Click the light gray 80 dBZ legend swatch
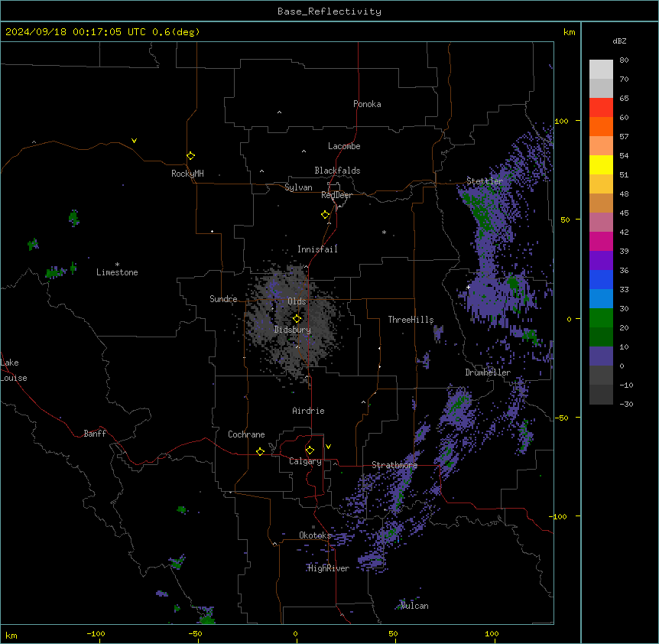Image resolution: width=659 pixels, height=644 pixels. tap(601, 69)
